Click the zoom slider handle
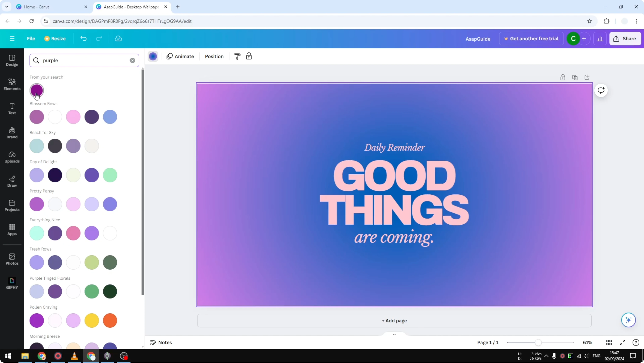The height and width of the screenshot is (363, 644). pyautogui.click(x=538, y=343)
